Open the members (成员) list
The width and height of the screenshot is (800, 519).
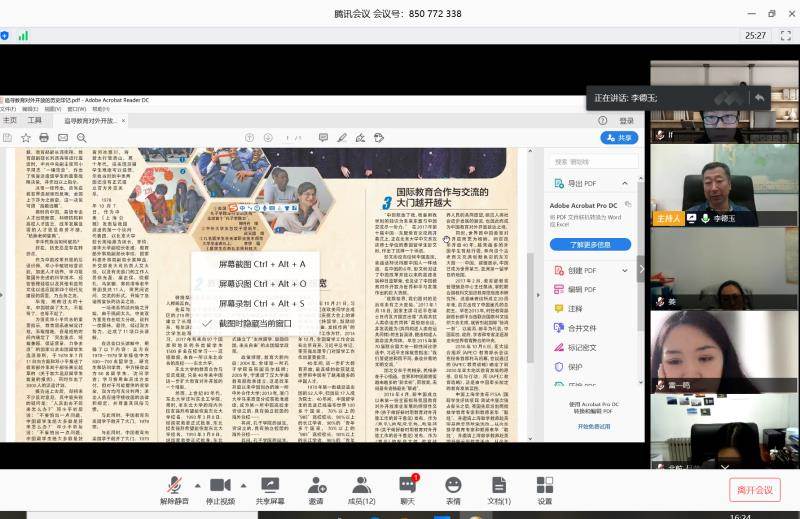click(361, 485)
